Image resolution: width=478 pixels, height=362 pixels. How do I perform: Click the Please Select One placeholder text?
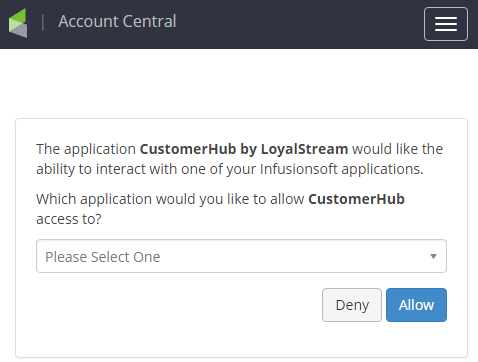click(x=103, y=257)
